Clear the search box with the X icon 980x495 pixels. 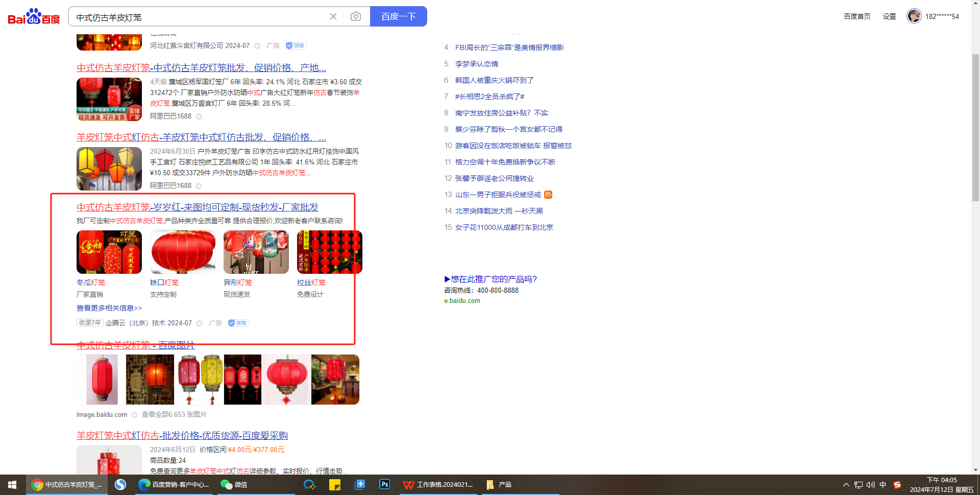(x=333, y=16)
